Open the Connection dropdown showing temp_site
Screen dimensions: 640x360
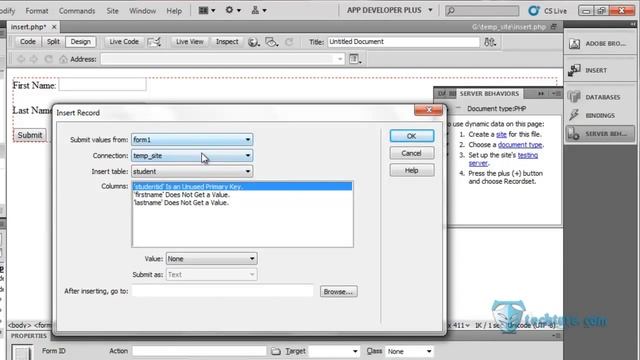point(192,156)
